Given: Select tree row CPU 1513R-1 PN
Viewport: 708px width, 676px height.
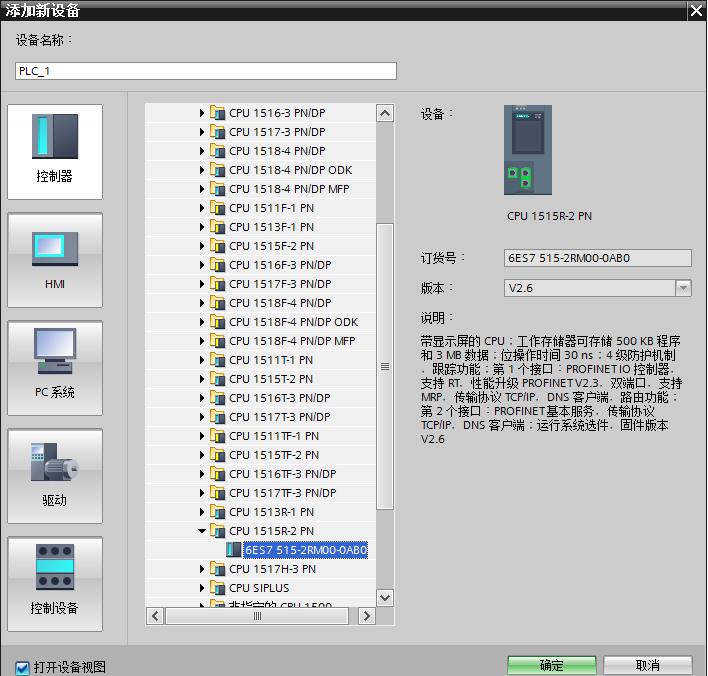Looking at the screenshot, I should tap(261, 512).
